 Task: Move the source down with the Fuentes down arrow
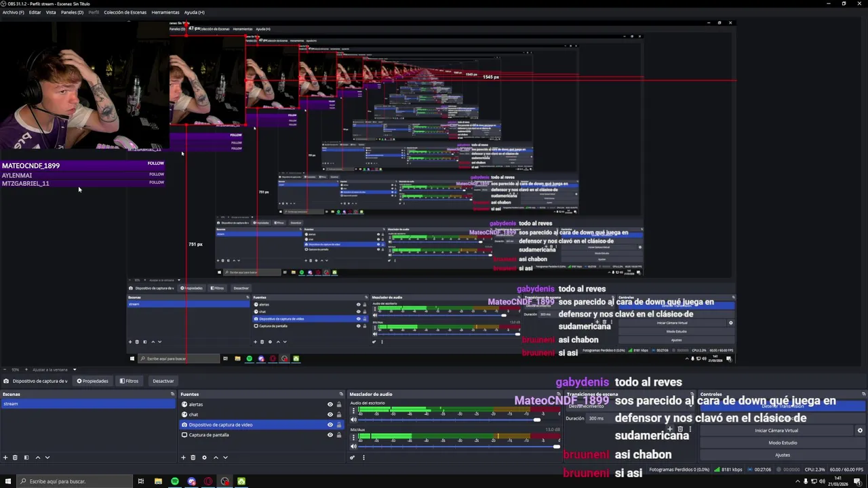(x=225, y=457)
